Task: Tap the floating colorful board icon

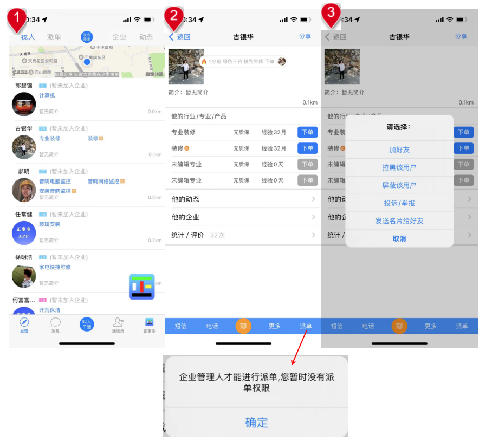Action: tap(142, 287)
